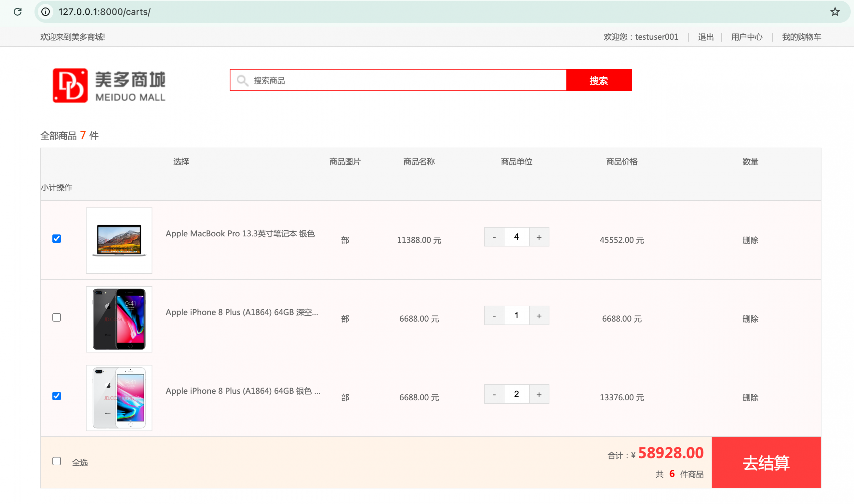Open site information icon in address bar
This screenshot has width=854, height=504.
[46, 12]
